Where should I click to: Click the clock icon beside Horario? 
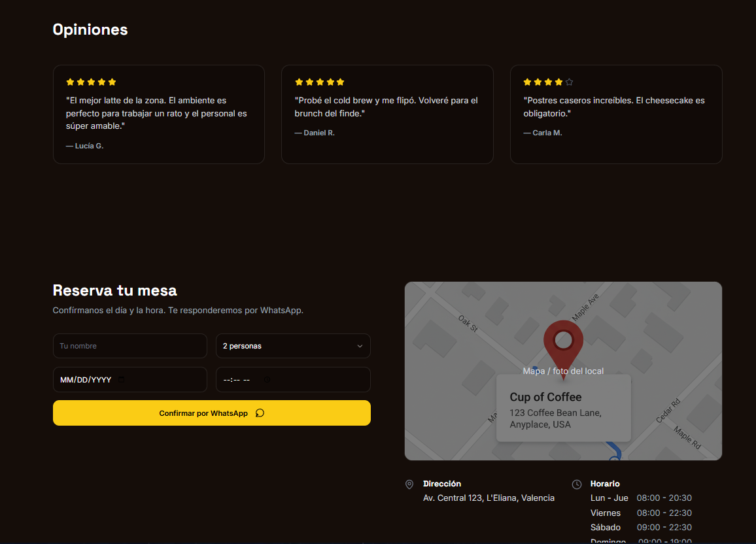(577, 484)
